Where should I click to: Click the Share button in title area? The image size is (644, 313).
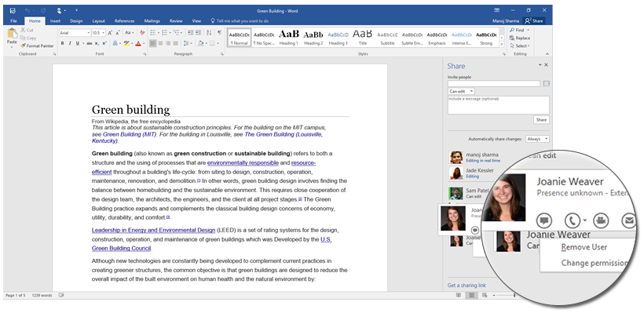pos(534,21)
